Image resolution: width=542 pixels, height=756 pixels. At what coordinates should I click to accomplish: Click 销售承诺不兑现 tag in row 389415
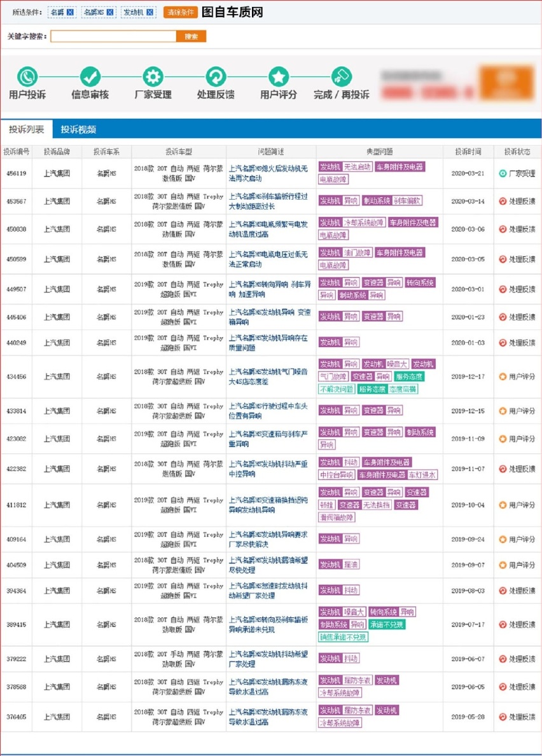coord(344,637)
